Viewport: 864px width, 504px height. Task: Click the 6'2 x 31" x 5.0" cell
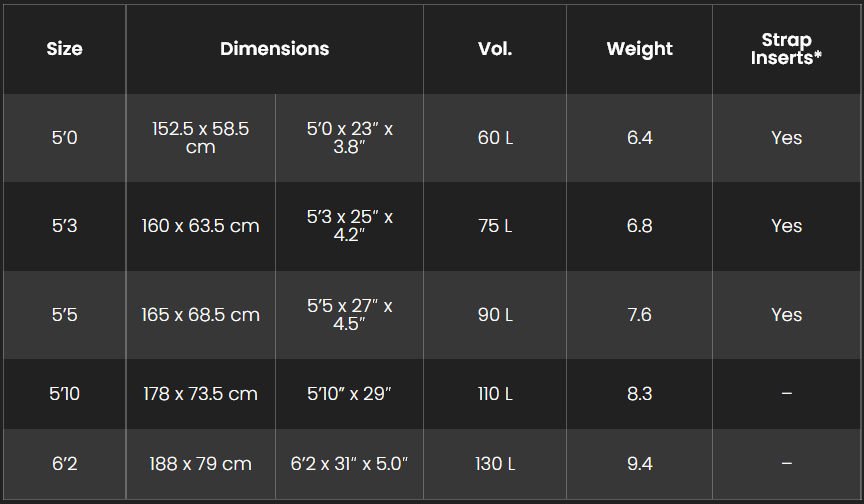pyautogui.click(x=349, y=464)
